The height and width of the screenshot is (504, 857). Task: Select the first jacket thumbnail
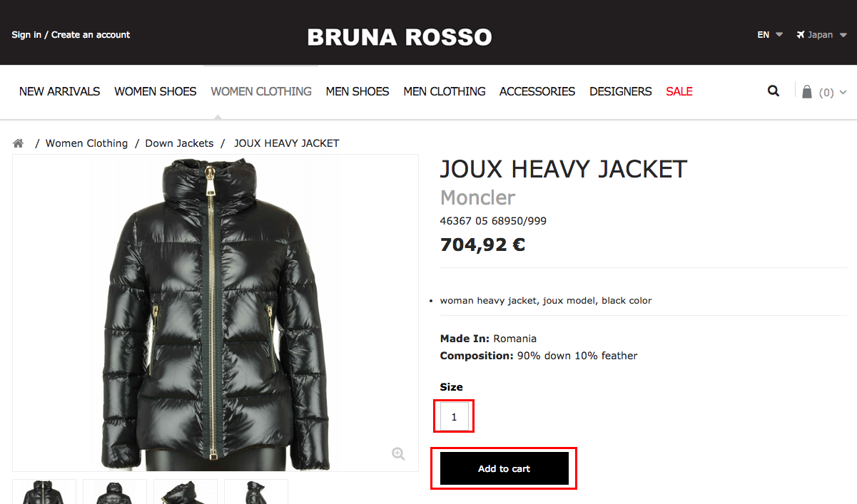(44, 492)
